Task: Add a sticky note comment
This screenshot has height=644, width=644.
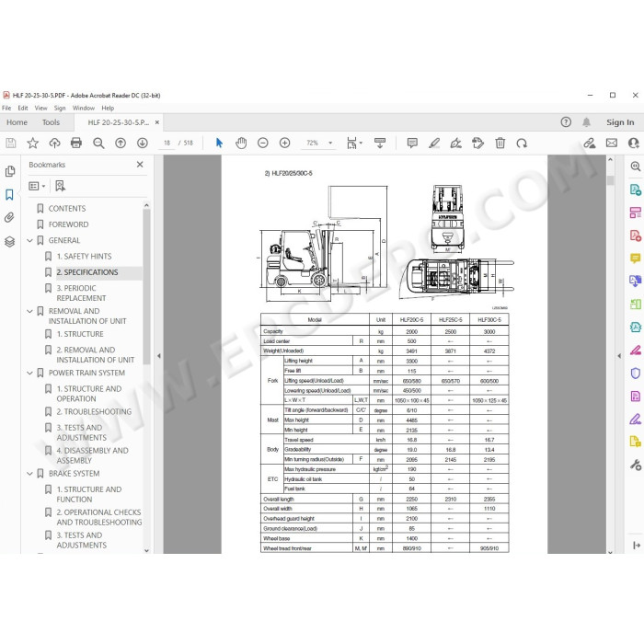Action: click(412, 143)
